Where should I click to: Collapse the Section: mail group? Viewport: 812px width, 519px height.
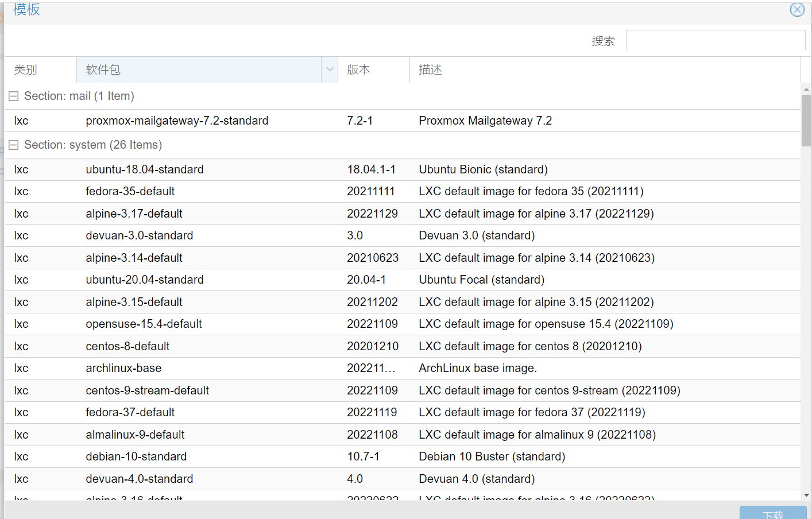click(14, 96)
